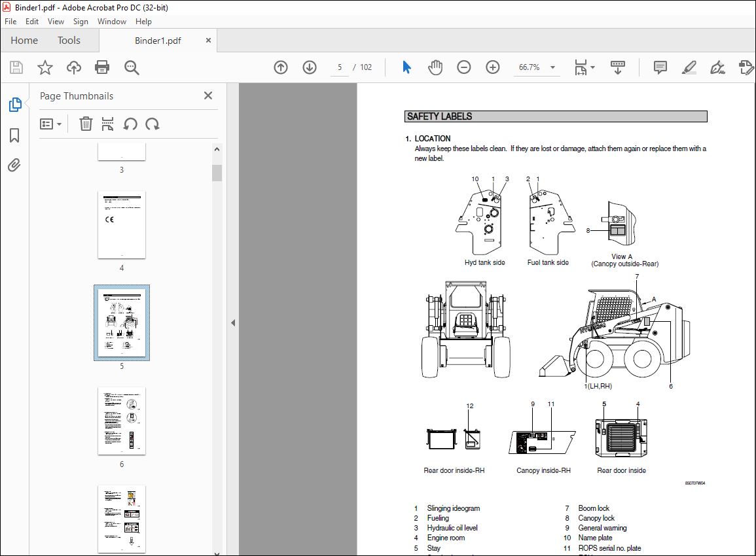Viewport: 756px width, 556px height.
Task: Zoom out with the minus button
Action: click(x=464, y=67)
